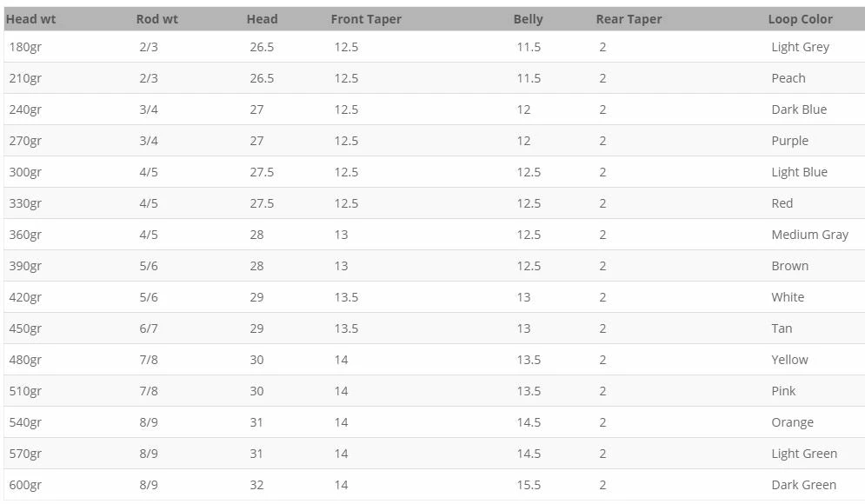Click the Peach loop color cell
Image resolution: width=865 pixels, height=504 pixels.
click(788, 78)
